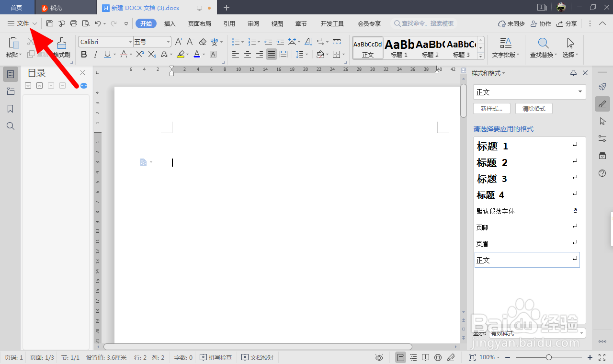Image resolution: width=613 pixels, height=364 pixels.
Task: Apply the 标题 1 style from ribbon gallery
Action: pyautogui.click(x=399, y=48)
